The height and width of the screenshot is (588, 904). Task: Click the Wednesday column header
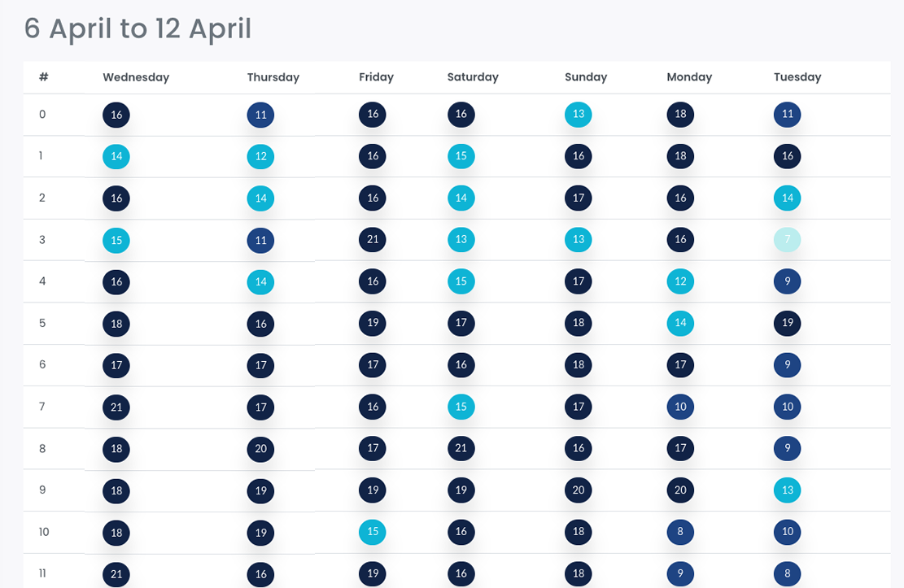click(x=136, y=77)
